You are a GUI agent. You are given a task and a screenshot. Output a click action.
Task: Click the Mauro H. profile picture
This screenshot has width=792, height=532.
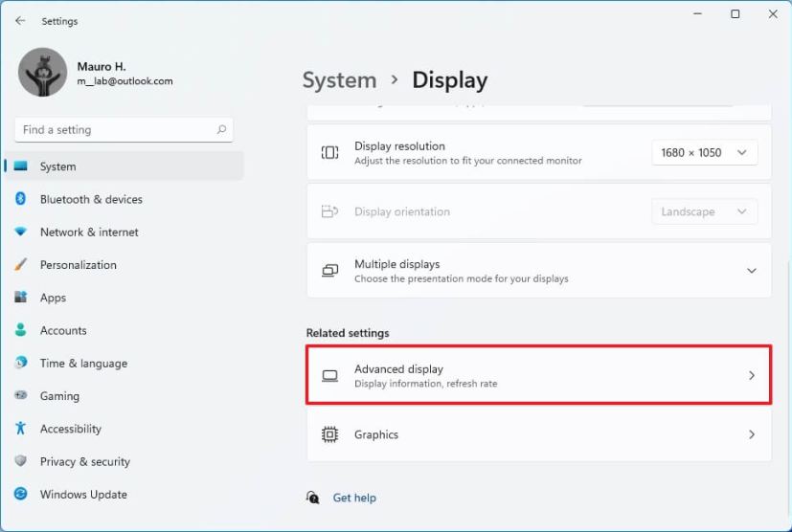click(42, 72)
